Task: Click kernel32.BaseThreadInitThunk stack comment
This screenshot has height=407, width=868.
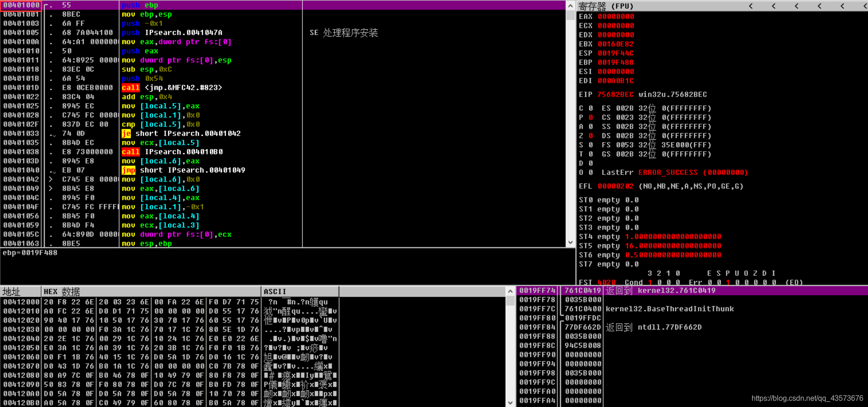Action: [670, 309]
